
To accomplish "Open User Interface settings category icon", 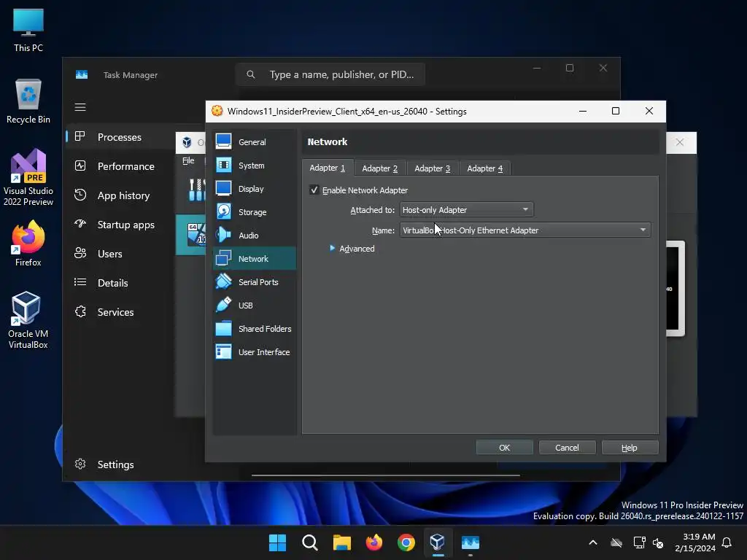I will [223, 351].
